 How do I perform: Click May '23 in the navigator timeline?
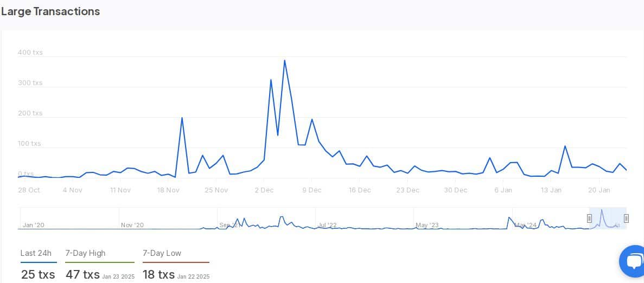[427, 225]
